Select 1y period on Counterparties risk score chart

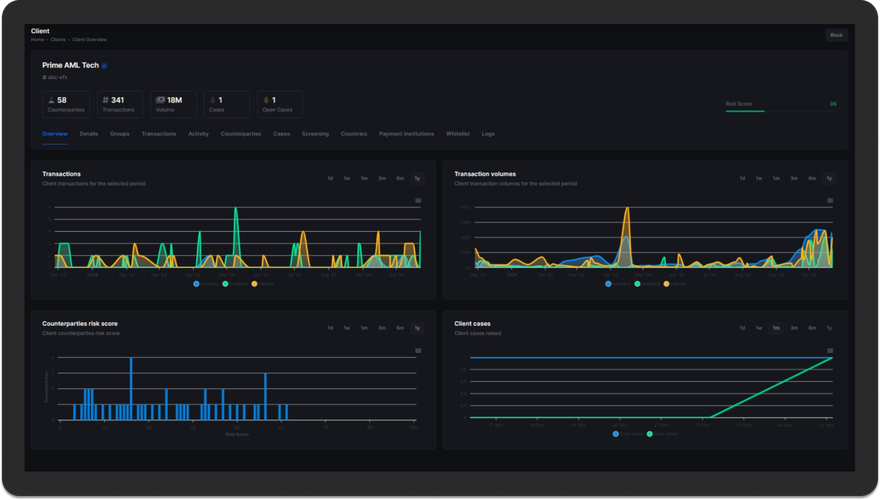pos(417,328)
